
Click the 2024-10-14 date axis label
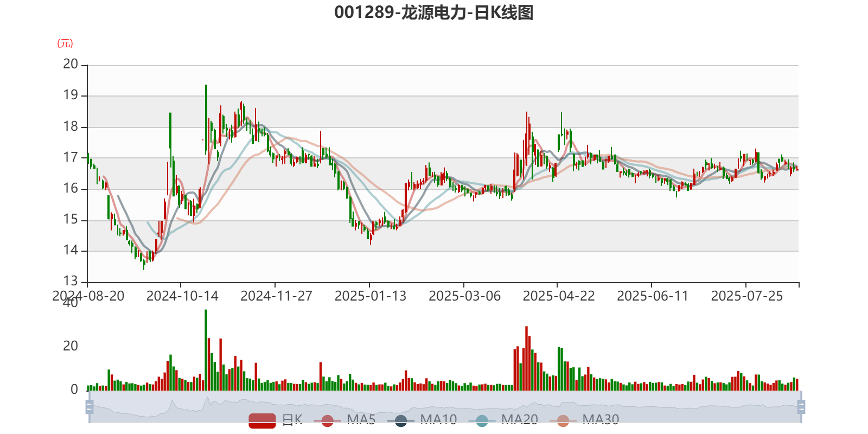click(182, 296)
